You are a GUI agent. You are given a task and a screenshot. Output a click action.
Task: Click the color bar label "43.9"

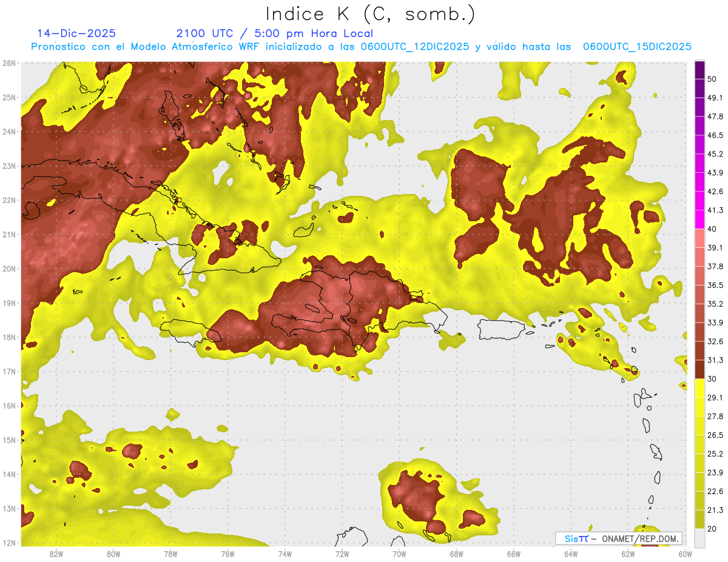pos(715,173)
